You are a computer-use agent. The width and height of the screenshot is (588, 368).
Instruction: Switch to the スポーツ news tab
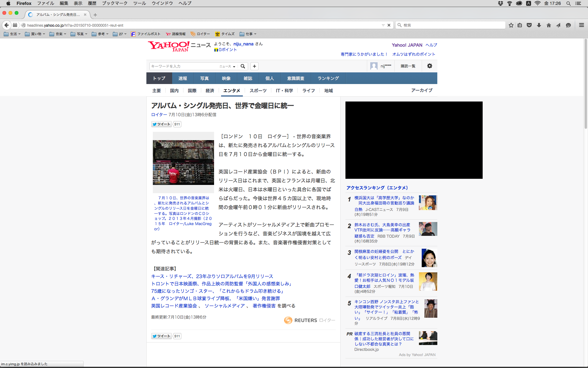click(258, 90)
